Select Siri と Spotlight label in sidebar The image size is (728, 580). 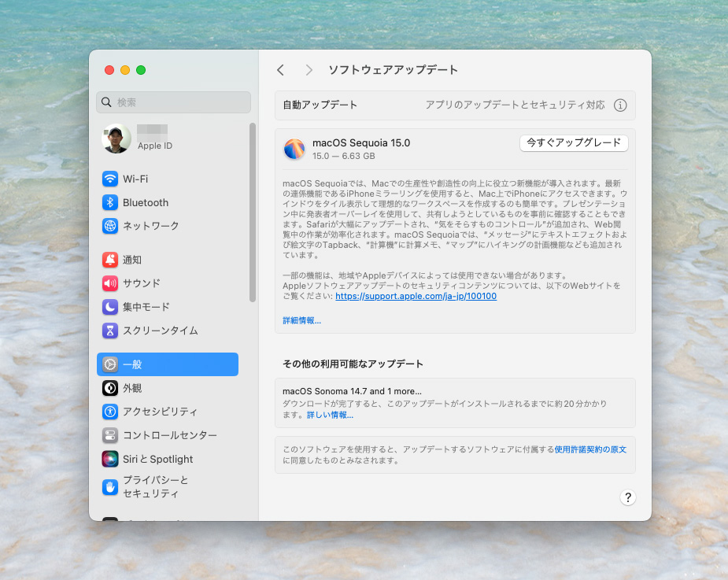pos(158,459)
